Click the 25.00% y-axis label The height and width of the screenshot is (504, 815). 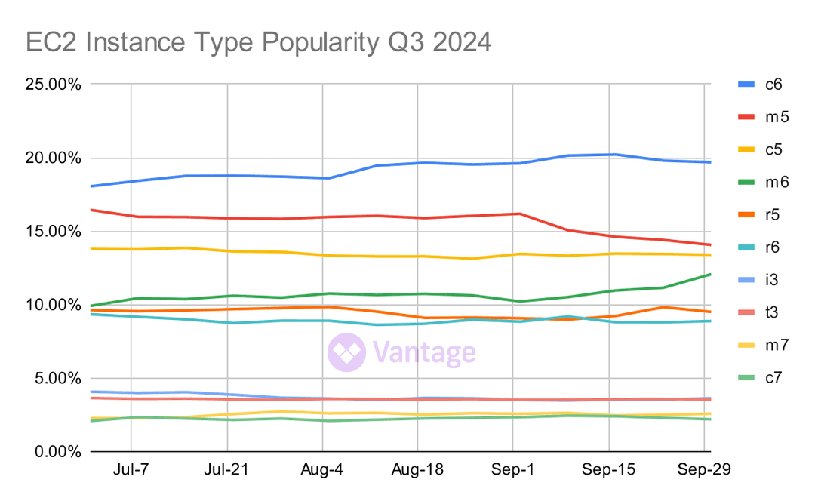click(x=53, y=84)
